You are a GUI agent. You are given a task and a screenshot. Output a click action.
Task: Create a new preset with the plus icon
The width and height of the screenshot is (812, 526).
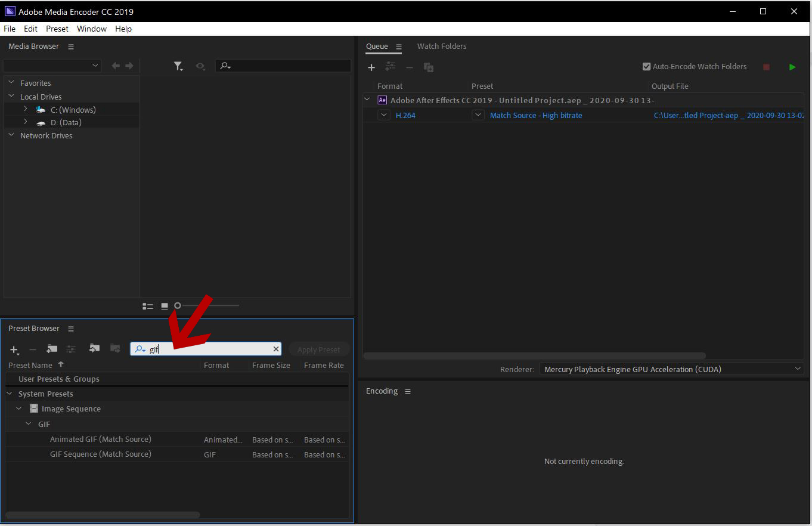click(14, 349)
